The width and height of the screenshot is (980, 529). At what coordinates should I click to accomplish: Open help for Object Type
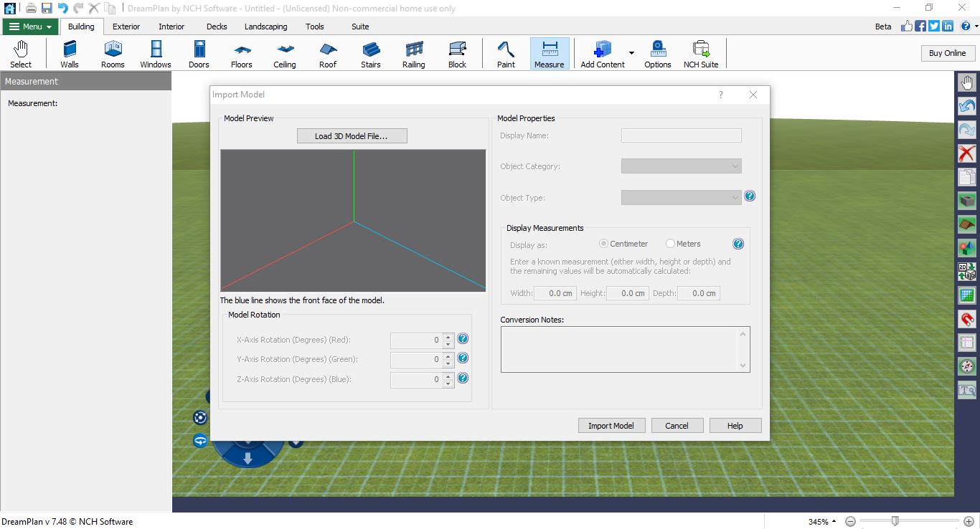tap(750, 196)
